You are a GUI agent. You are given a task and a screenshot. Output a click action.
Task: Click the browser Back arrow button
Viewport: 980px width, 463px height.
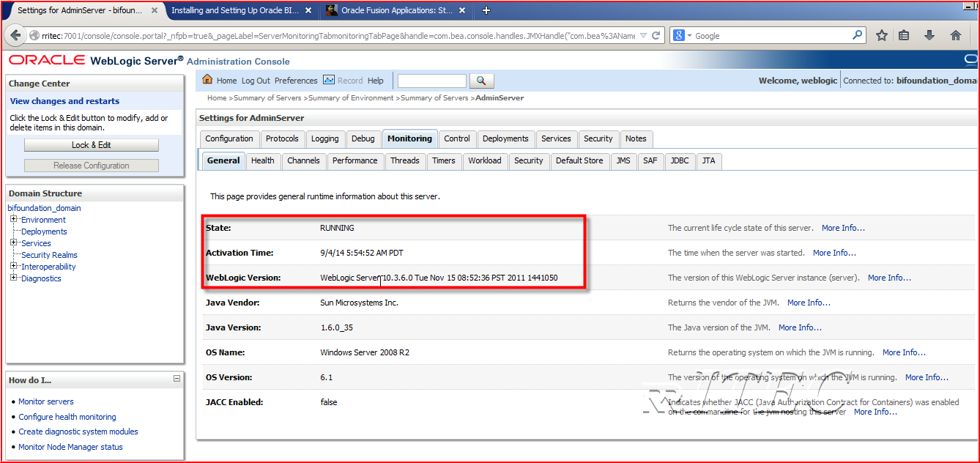pyautogui.click(x=16, y=35)
